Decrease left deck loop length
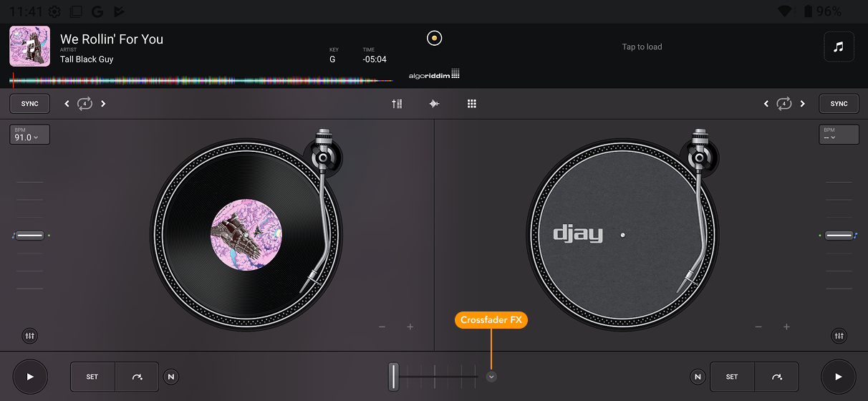 tap(67, 104)
